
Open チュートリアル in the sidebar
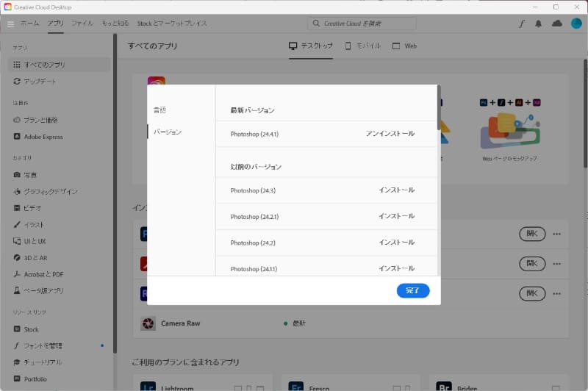click(x=37, y=362)
